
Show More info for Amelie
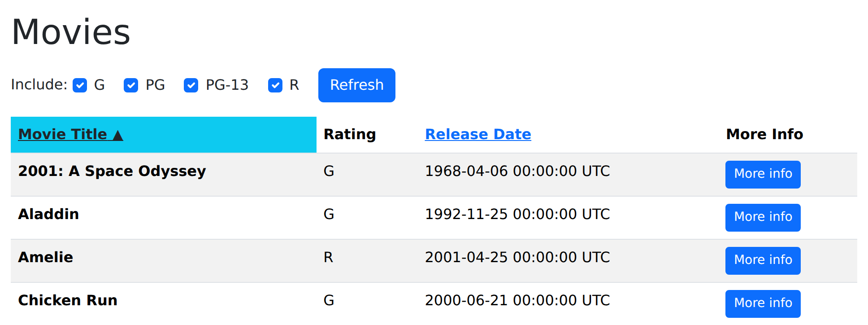(763, 260)
